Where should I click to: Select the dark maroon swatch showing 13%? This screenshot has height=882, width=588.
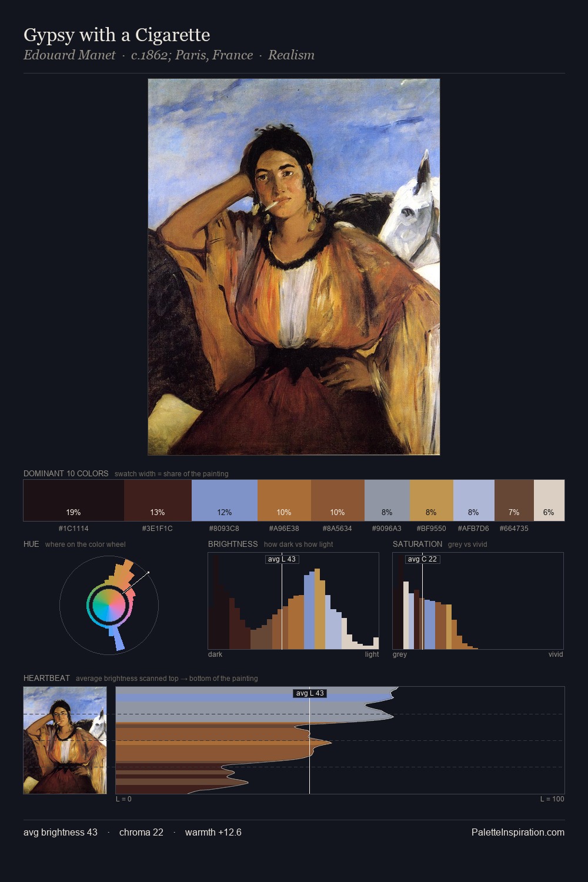pyautogui.click(x=158, y=500)
